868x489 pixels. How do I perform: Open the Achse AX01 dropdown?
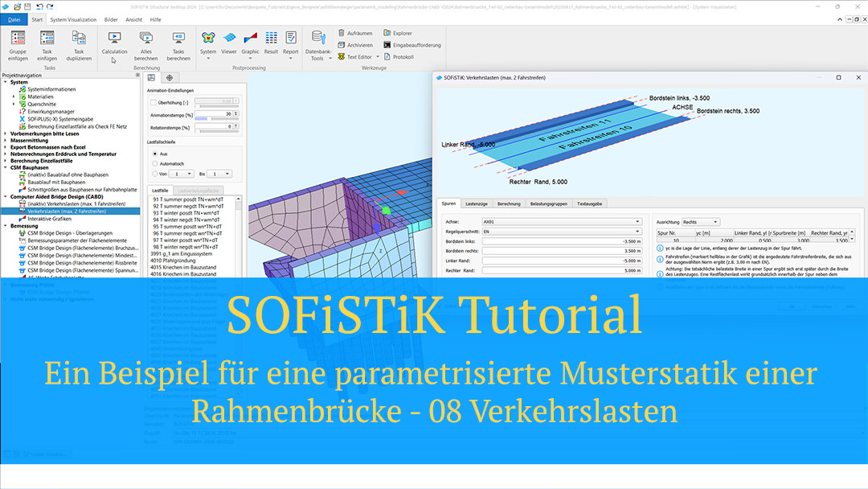point(563,220)
